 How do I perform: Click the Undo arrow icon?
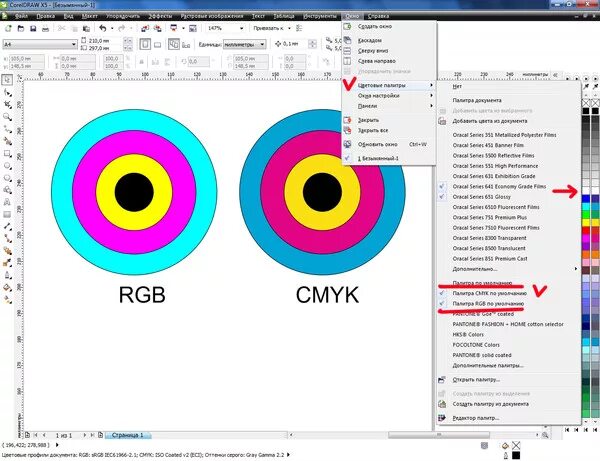[x=103, y=28]
